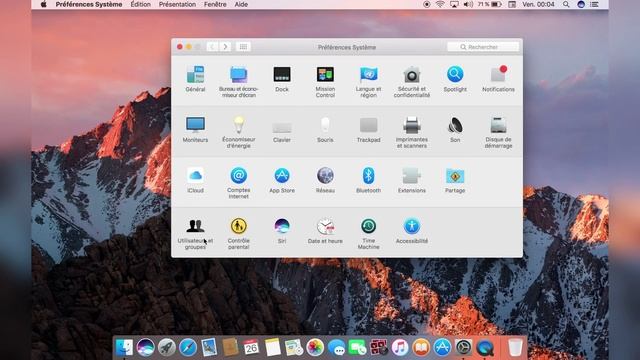Viewport: 640px width, 360px height.
Task: Open Messages from the Dock
Action: coord(336,348)
